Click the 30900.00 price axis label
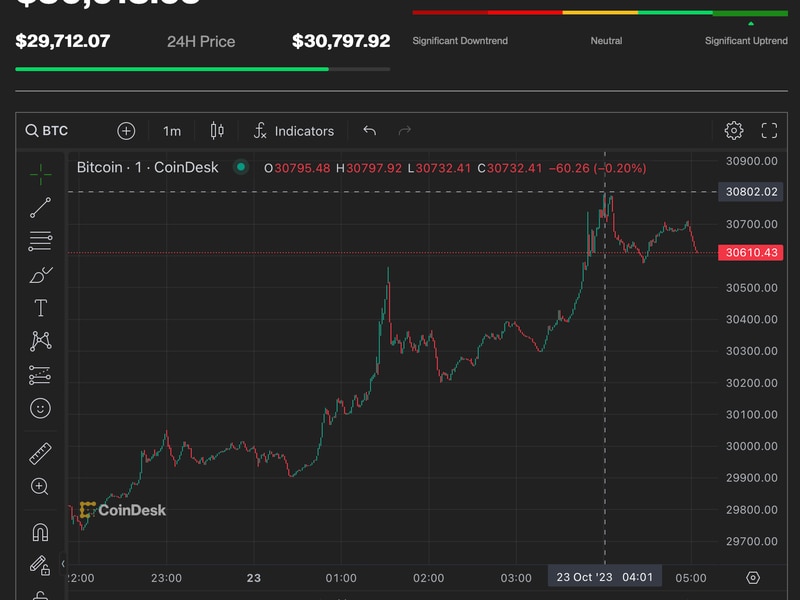Screen dimensions: 800x600 coord(752,161)
